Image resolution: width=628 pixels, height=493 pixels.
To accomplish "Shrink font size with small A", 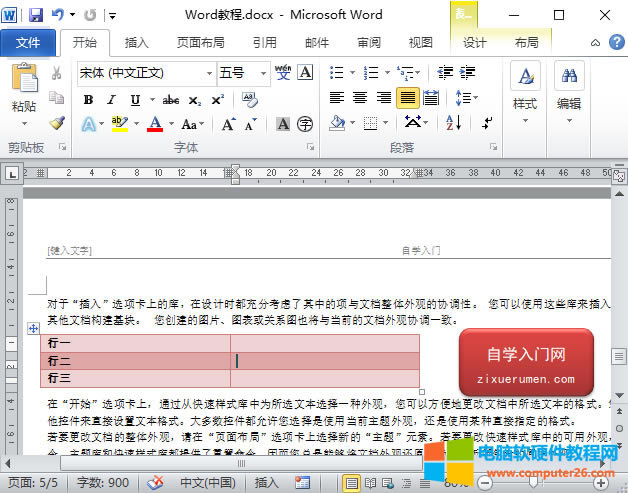I will pyautogui.click(x=250, y=125).
